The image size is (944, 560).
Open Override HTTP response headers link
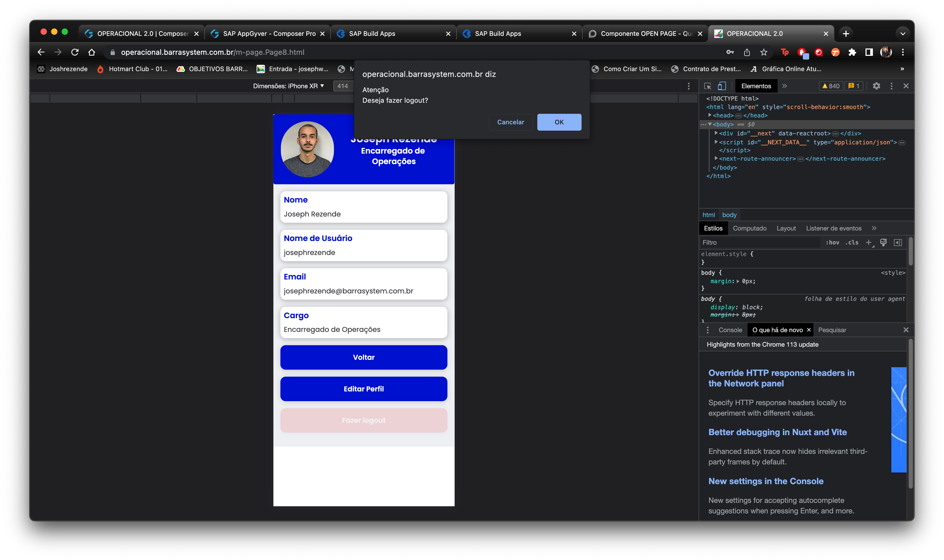tap(781, 378)
